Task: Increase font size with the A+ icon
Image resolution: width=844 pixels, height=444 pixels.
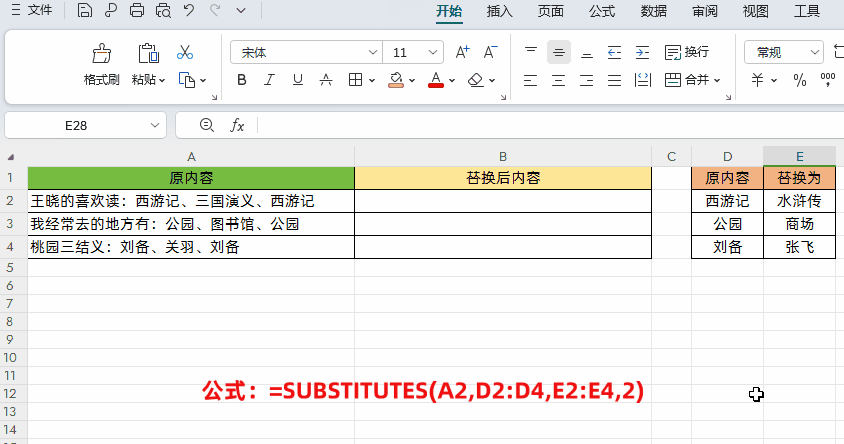Action: (462, 52)
